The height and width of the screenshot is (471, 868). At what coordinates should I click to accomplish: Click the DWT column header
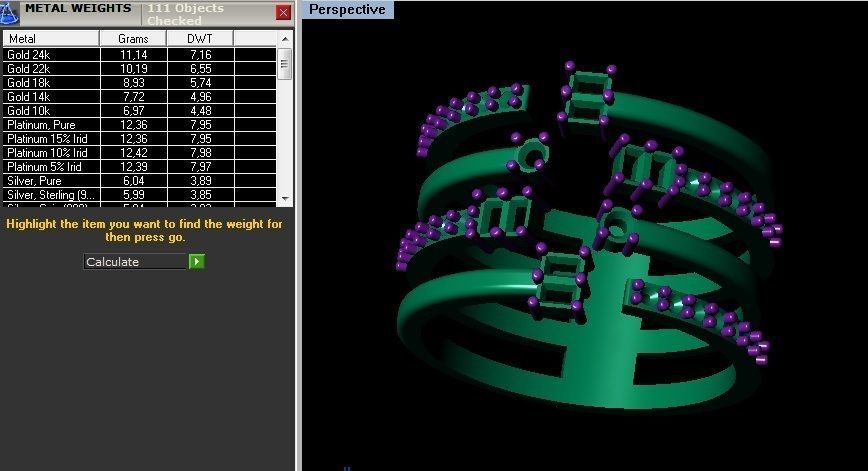coord(200,38)
